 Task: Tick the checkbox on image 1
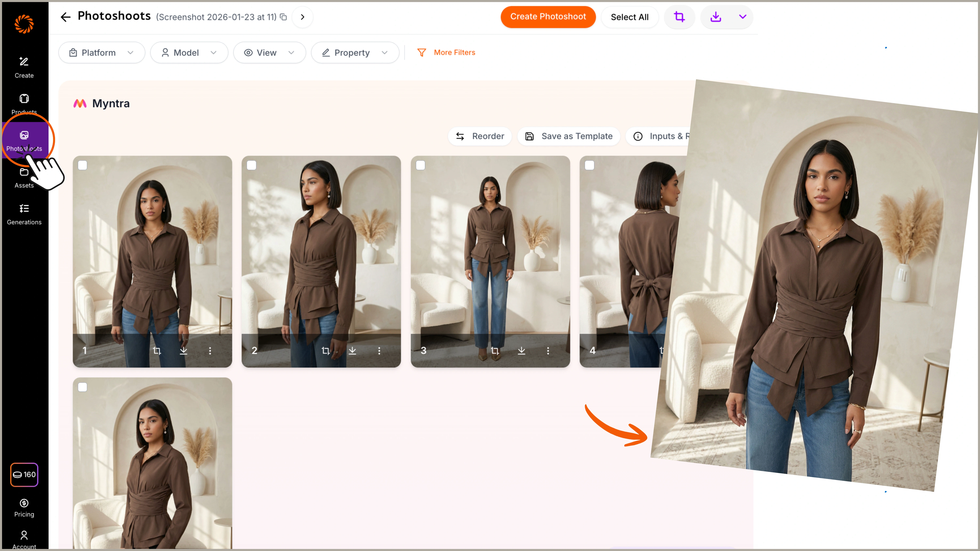(82, 165)
